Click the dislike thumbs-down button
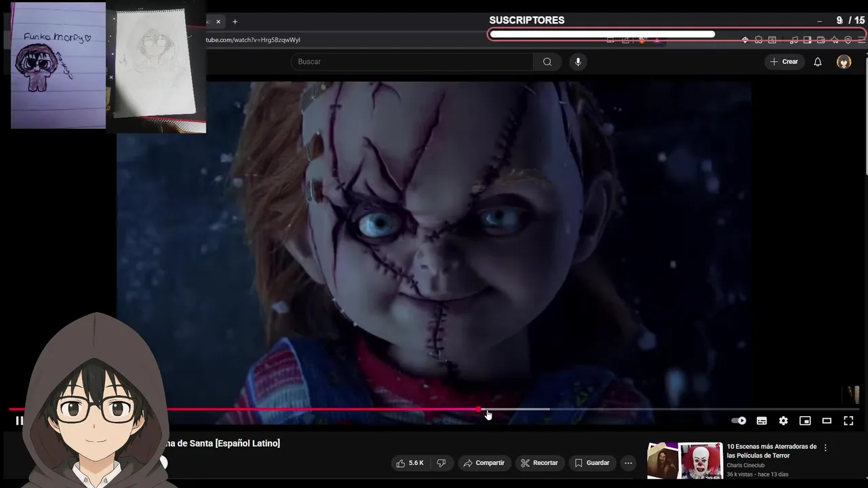 [441, 463]
